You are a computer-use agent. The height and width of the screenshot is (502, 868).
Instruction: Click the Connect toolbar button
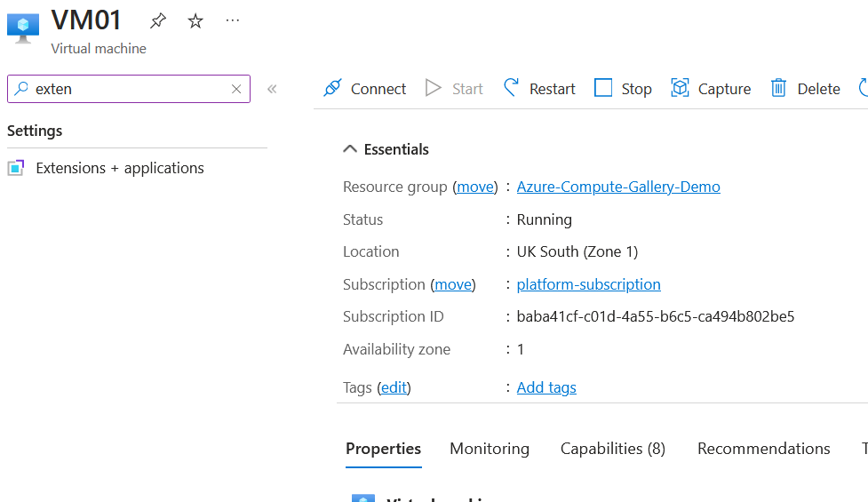pos(364,89)
